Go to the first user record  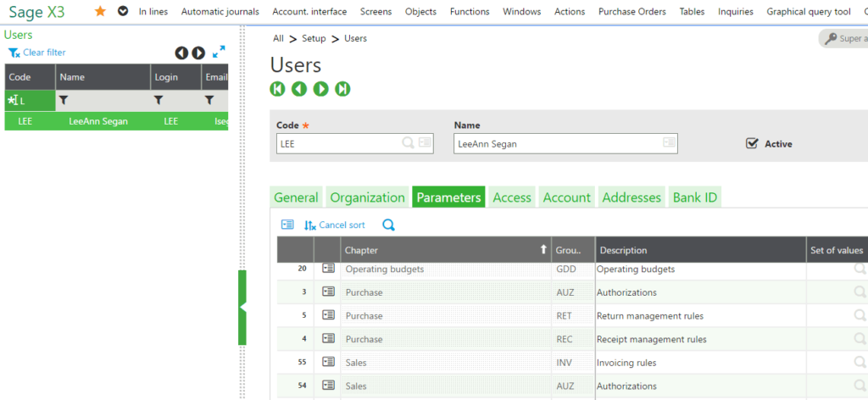[277, 88]
